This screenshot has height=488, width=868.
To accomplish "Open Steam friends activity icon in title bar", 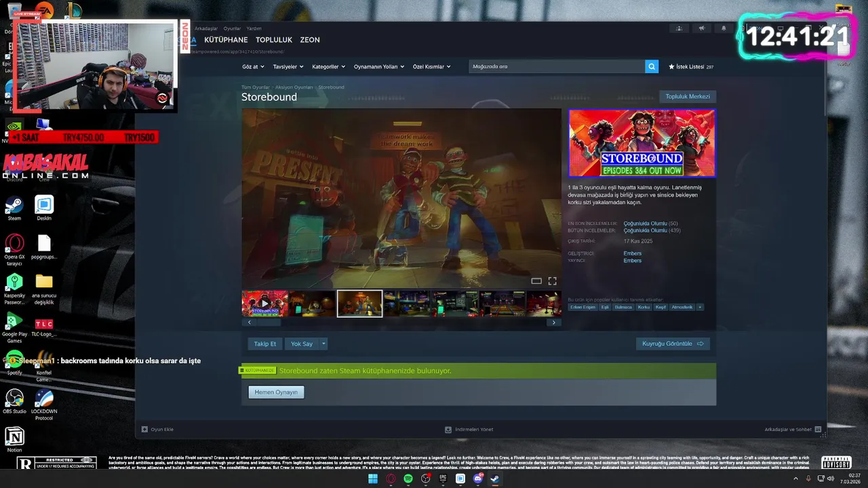I will coord(679,28).
